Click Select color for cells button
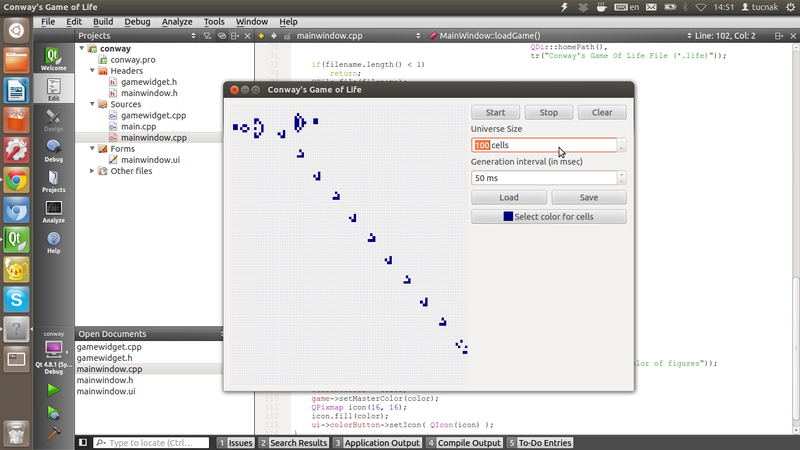Viewport: 800px width, 450px height. 549,216
